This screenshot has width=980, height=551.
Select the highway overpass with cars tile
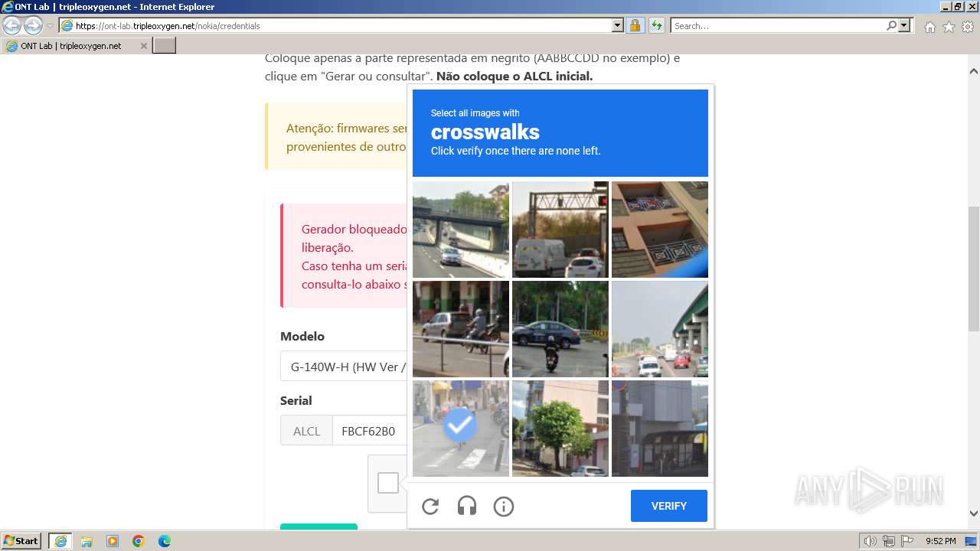tap(461, 230)
